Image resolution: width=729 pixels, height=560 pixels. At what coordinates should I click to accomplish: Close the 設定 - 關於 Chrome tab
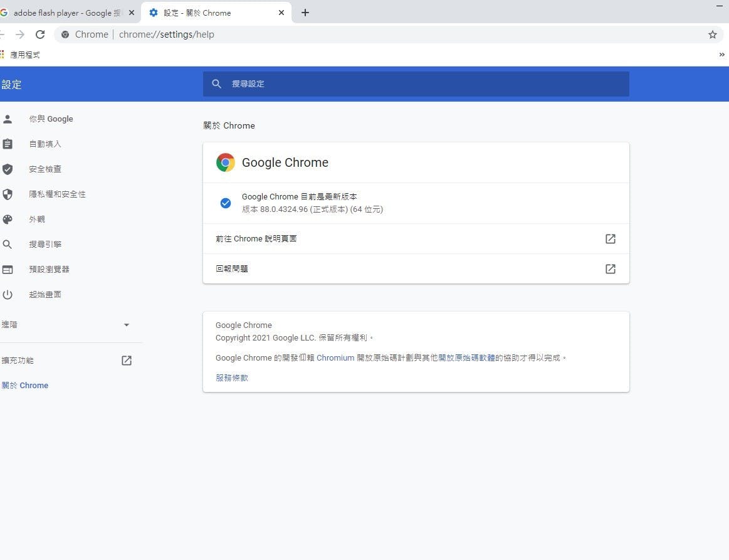click(x=281, y=13)
